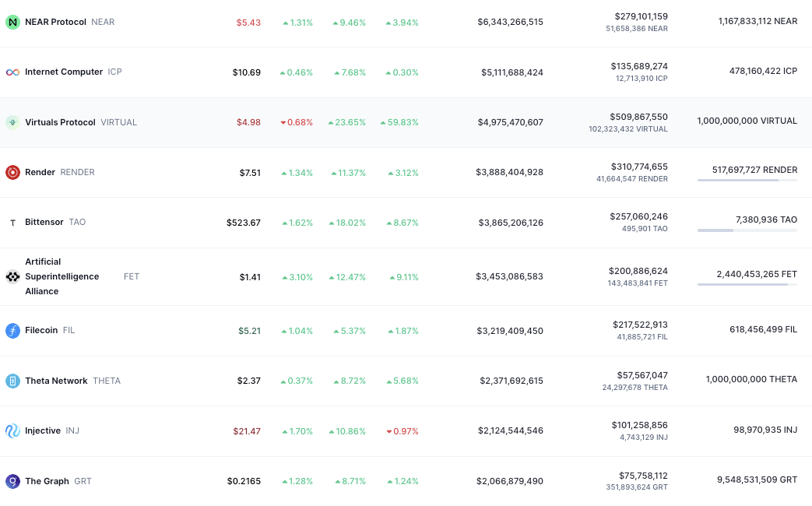The width and height of the screenshot is (812, 506).
Task: Open Artificial Superintelligence Alliance coin page
Action: 62,276
